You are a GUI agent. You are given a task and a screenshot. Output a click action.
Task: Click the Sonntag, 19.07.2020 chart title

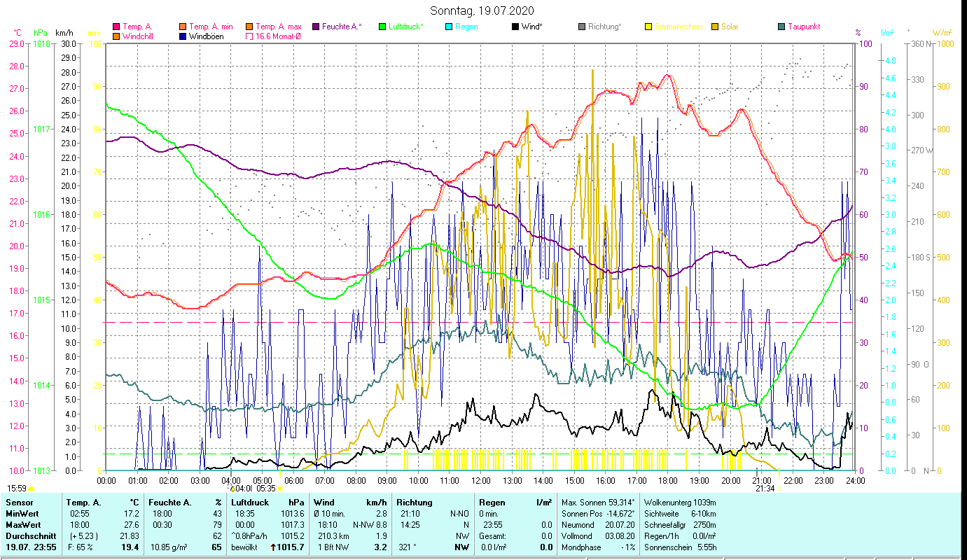483,10
